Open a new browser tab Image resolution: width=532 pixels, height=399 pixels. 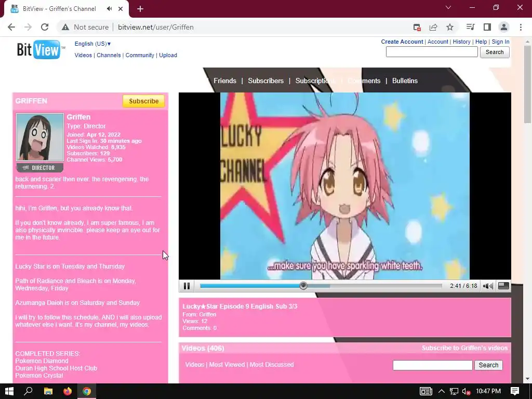pos(140,9)
